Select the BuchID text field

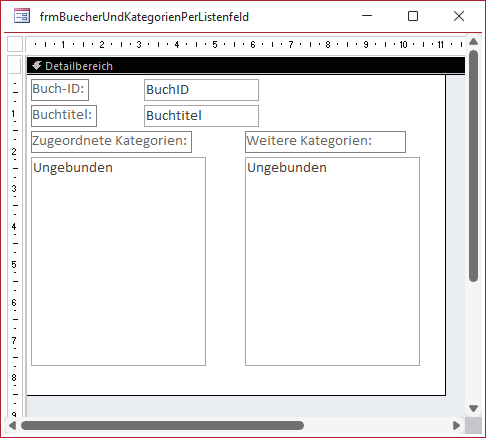tap(201, 90)
